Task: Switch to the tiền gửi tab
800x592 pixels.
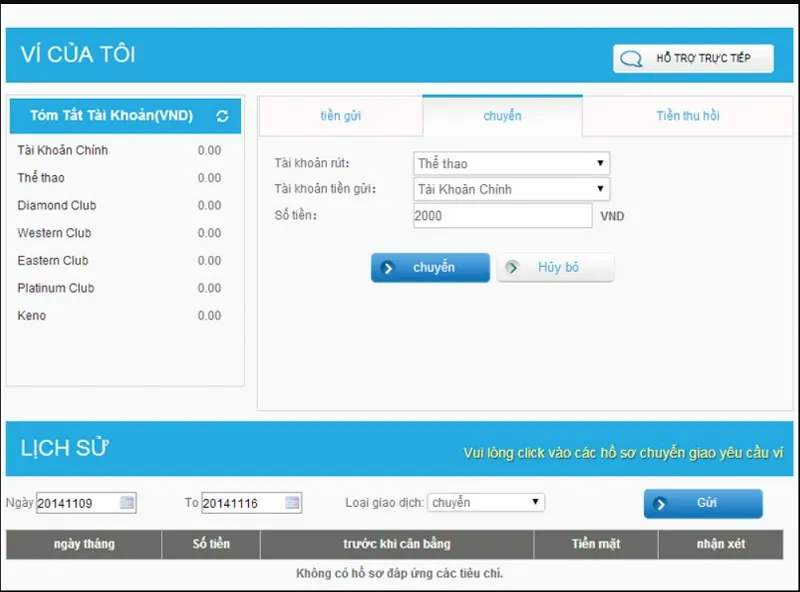Action: point(340,116)
